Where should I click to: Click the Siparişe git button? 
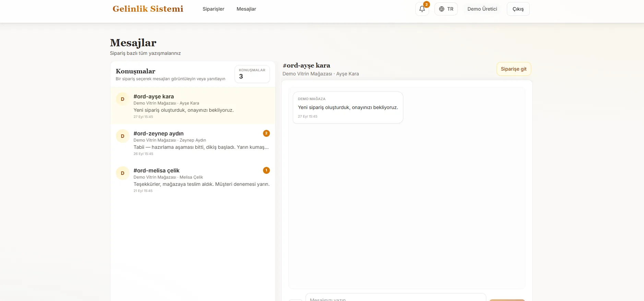pyautogui.click(x=514, y=69)
